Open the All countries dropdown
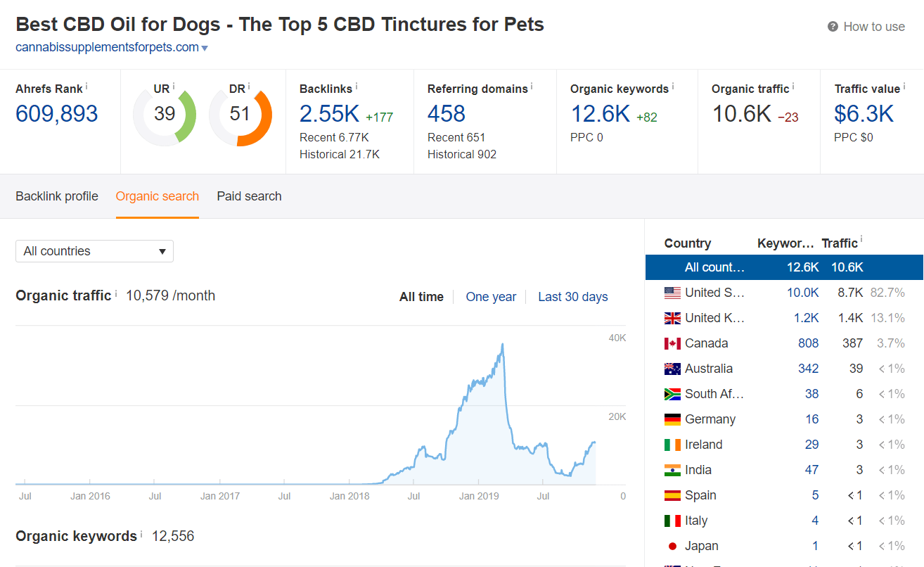This screenshot has width=924, height=567. coord(94,251)
